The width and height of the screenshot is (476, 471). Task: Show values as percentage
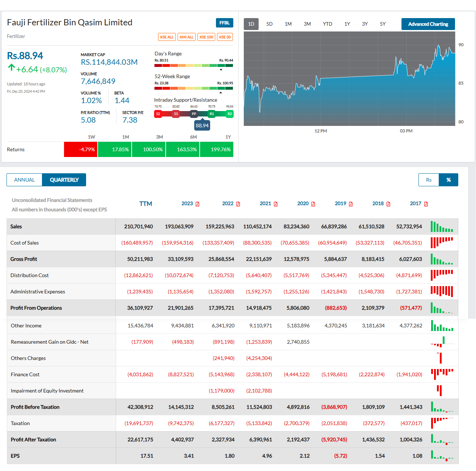click(x=449, y=180)
